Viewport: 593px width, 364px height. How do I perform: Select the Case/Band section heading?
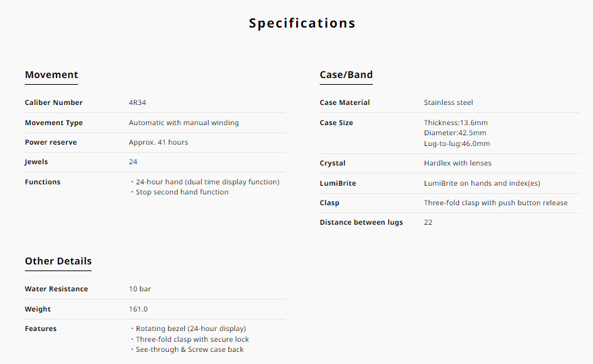346,75
